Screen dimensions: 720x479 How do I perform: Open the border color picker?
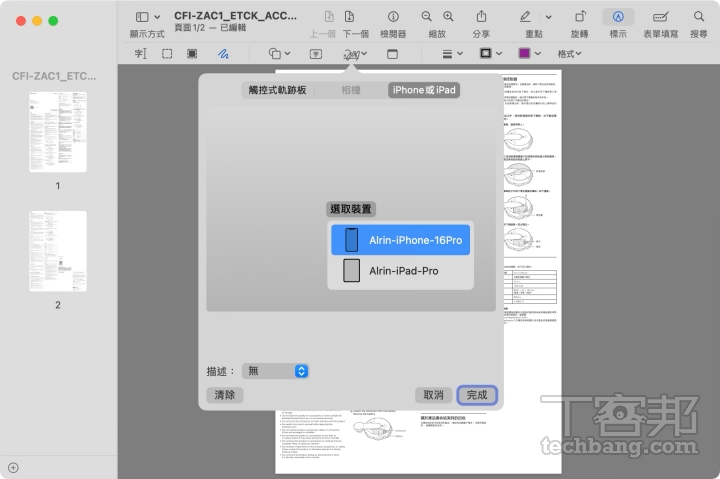pyautogui.click(x=490, y=53)
